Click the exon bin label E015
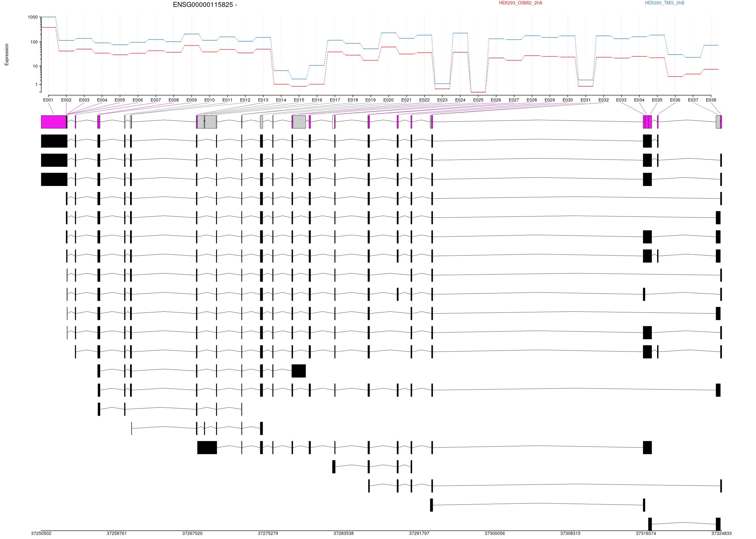 click(x=299, y=100)
